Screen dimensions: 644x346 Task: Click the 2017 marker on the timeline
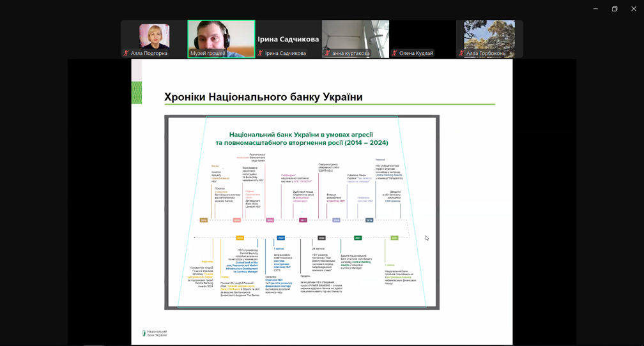coord(303,220)
